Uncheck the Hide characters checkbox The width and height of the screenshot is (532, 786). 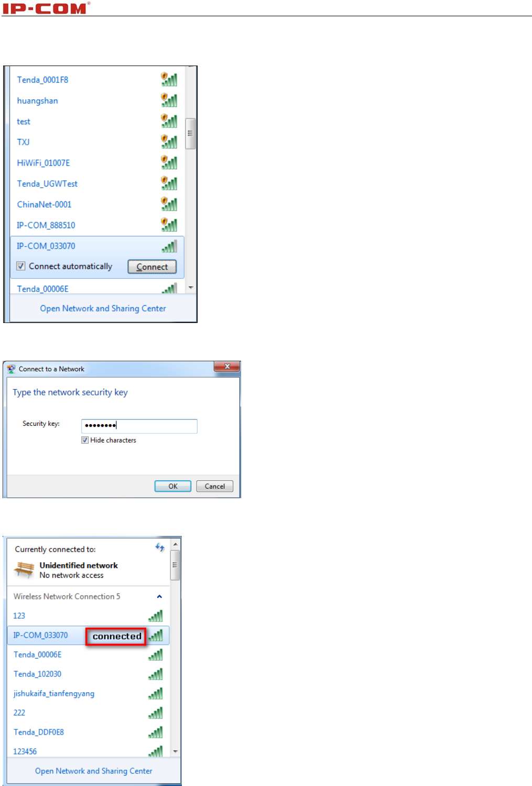click(85, 440)
